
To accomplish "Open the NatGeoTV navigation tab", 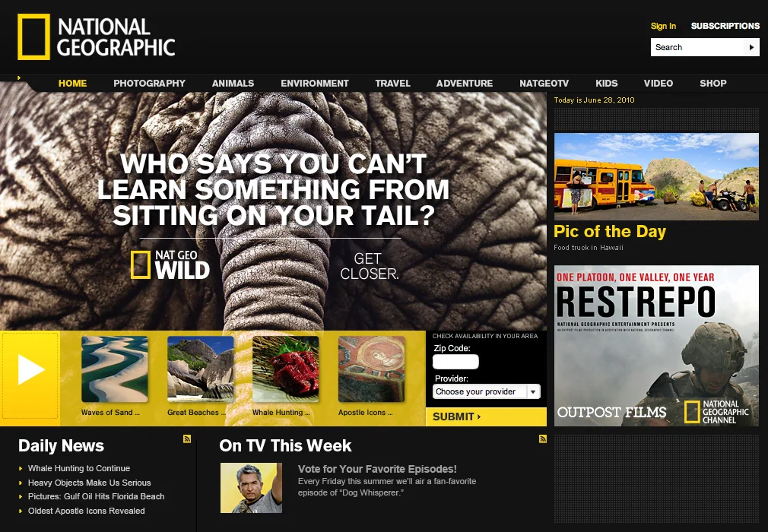I will pyautogui.click(x=544, y=83).
